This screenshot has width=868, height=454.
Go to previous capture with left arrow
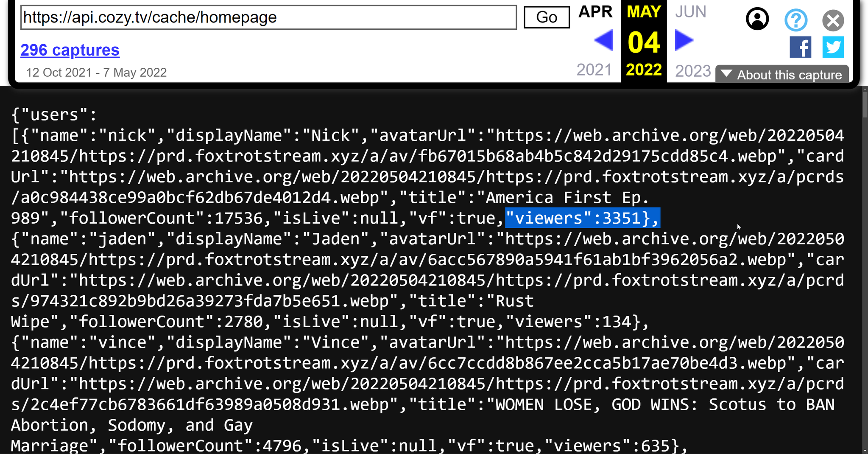pyautogui.click(x=603, y=40)
